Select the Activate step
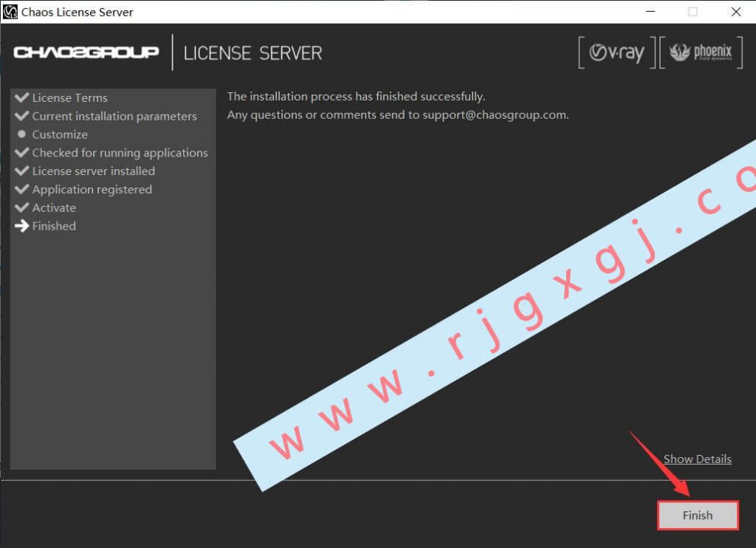Image resolution: width=756 pixels, height=548 pixels. [x=54, y=208]
